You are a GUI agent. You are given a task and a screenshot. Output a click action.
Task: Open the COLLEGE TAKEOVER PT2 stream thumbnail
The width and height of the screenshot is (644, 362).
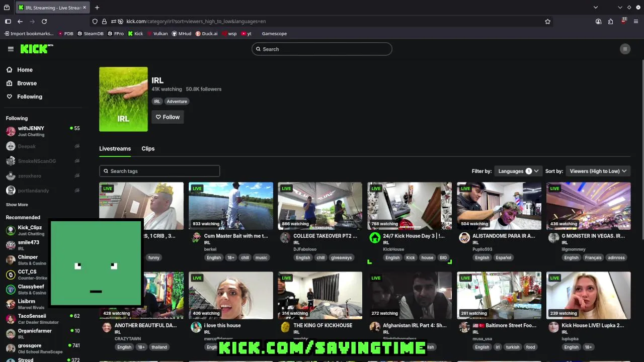320,206
